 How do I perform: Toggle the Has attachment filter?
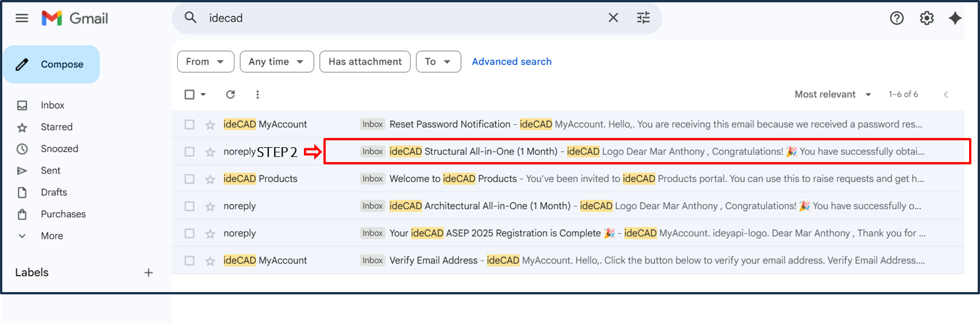point(365,62)
